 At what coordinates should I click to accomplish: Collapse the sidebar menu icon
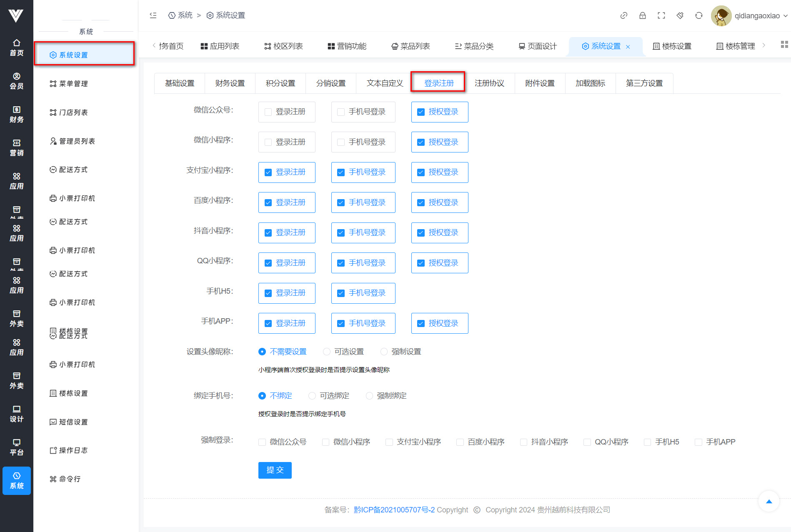(153, 15)
